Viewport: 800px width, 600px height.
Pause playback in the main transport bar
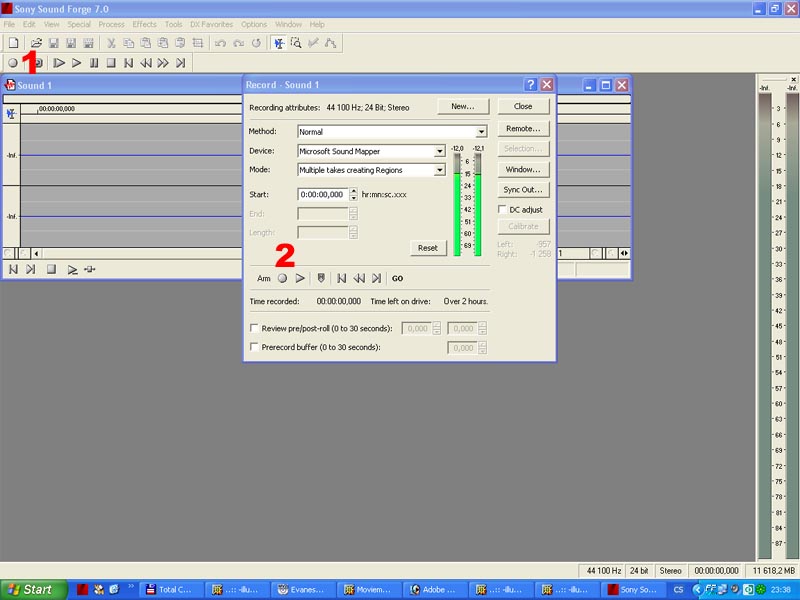(x=94, y=63)
